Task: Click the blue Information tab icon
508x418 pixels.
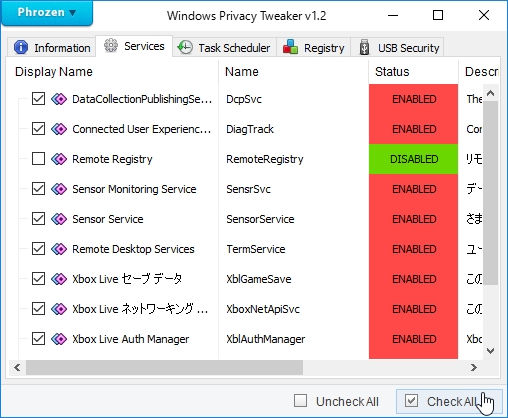Action: click(x=21, y=47)
